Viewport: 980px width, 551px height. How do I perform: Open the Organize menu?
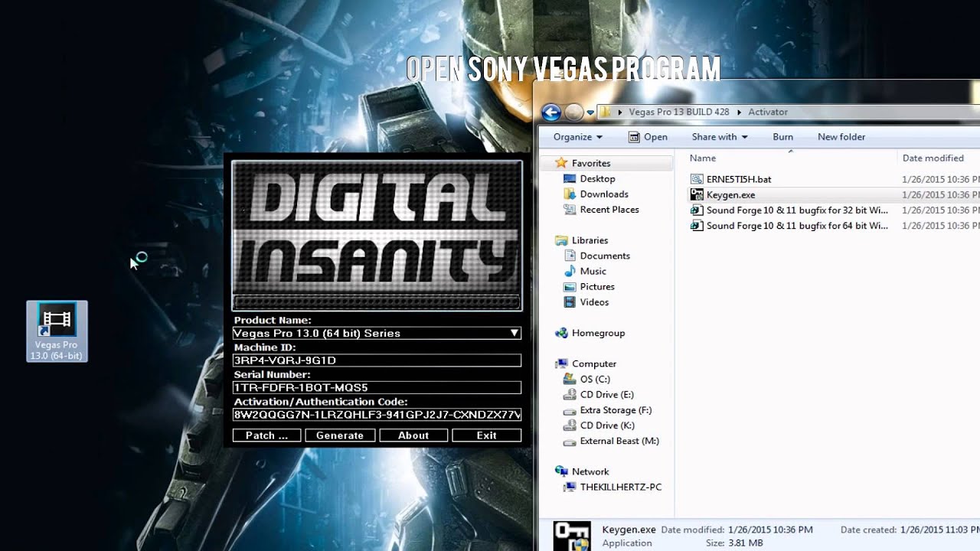tap(577, 137)
